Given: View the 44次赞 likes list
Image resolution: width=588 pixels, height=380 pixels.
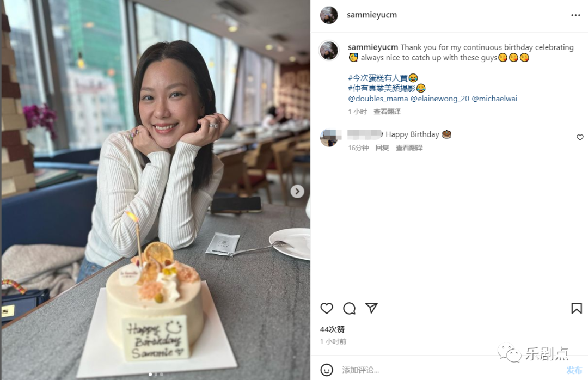Looking at the screenshot, I should click(x=332, y=329).
